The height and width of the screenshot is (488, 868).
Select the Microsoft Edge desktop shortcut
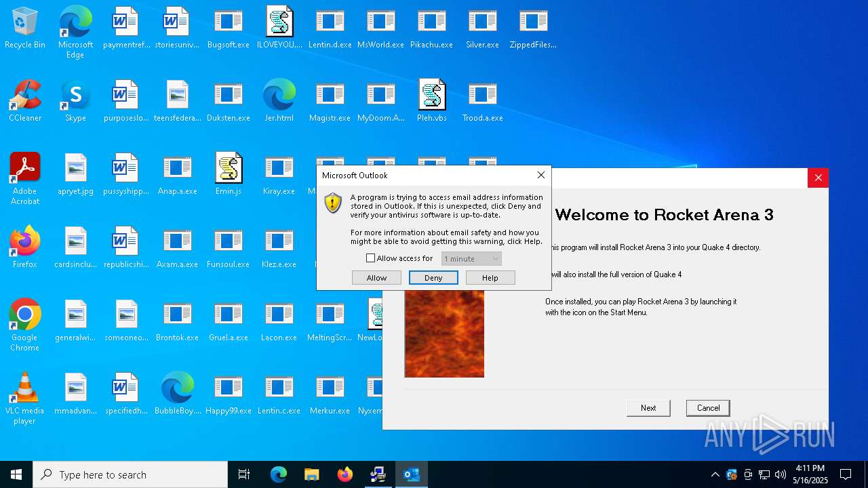[x=75, y=33]
